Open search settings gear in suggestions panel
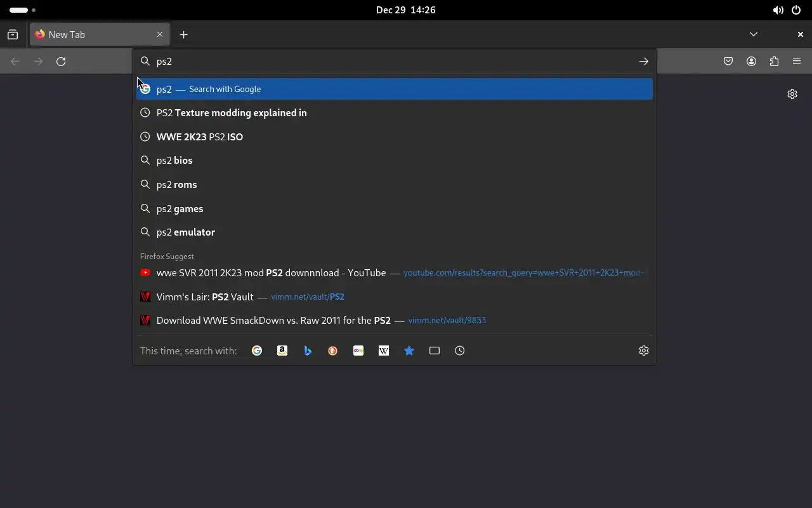812x508 pixels. pyautogui.click(x=644, y=351)
